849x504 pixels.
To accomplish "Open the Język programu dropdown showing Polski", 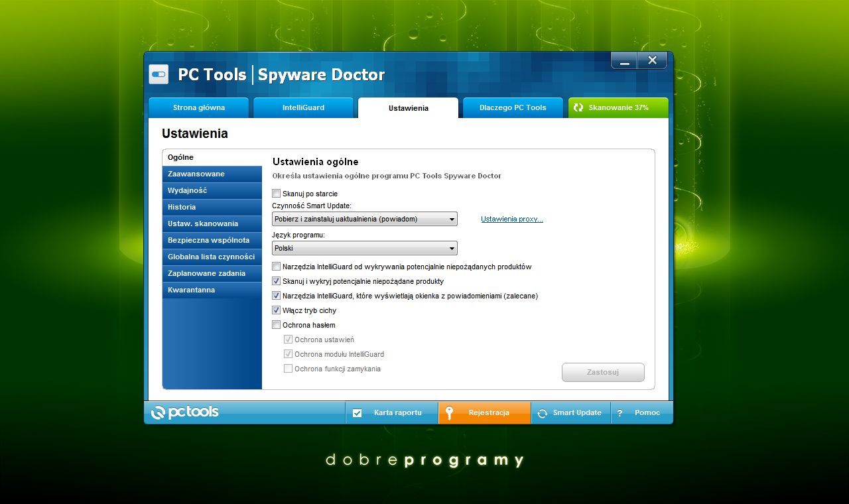I will (365, 248).
